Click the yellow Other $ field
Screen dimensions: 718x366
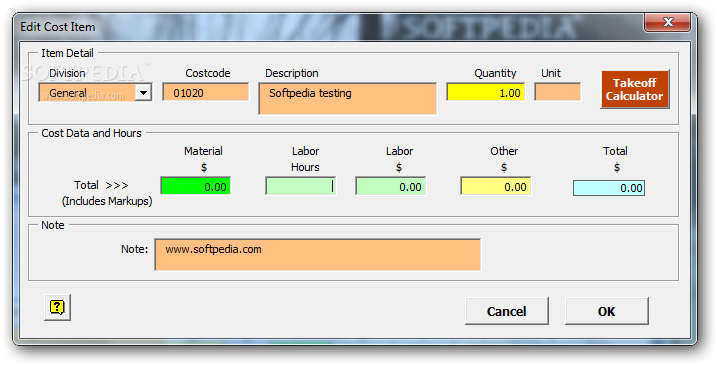pos(495,187)
